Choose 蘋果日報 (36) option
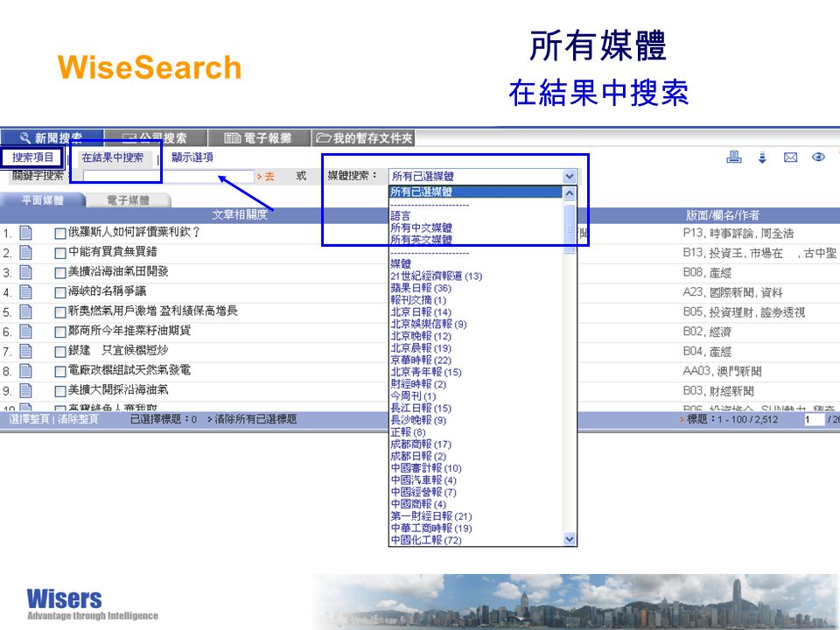840x630 pixels. coord(421,288)
